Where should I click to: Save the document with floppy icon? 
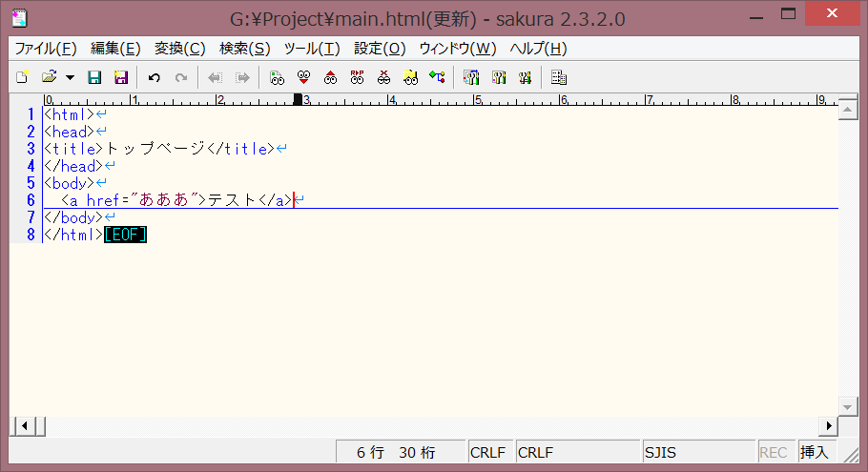(x=94, y=77)
